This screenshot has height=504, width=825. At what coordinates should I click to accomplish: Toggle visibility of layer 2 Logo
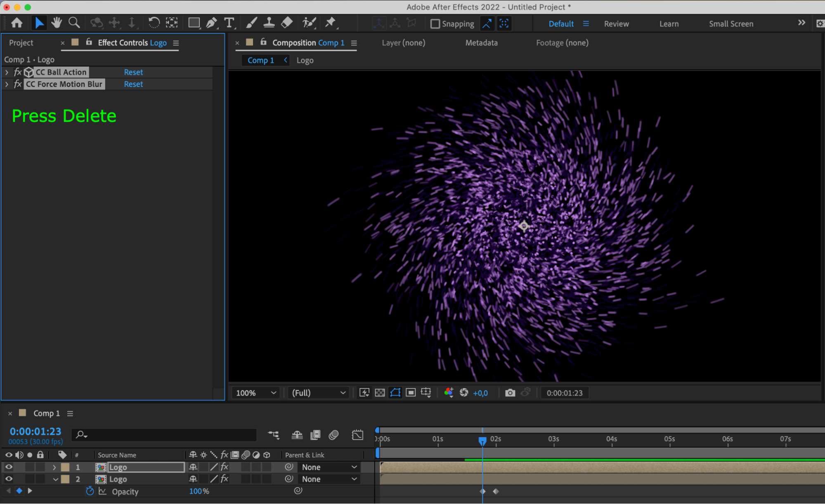tap(8, 479)
